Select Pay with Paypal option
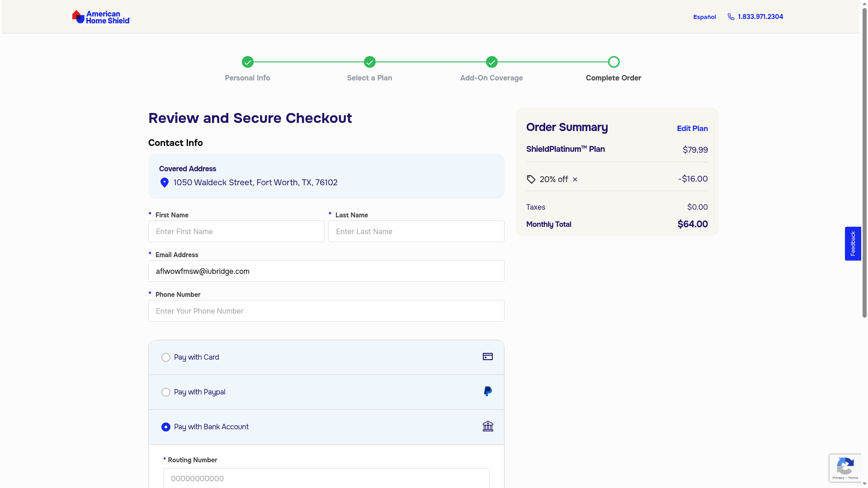The image size is (868, 488). [x=166, y=392]
